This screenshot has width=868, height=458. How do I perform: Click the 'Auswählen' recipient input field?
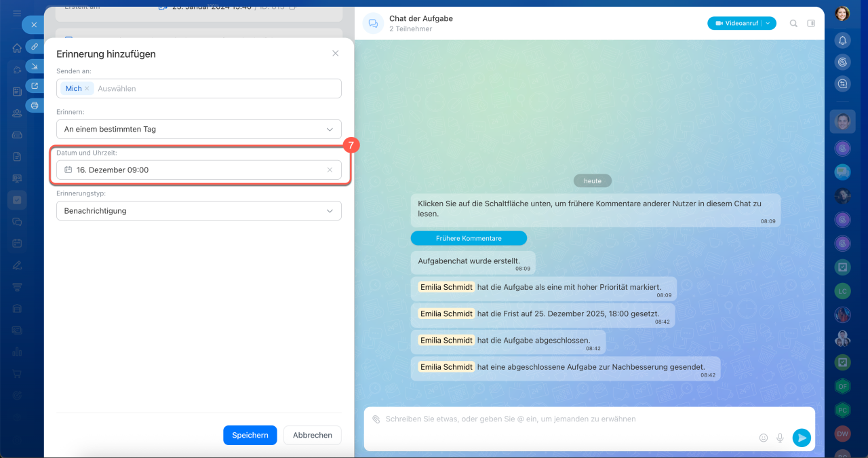tap(117, 89)
